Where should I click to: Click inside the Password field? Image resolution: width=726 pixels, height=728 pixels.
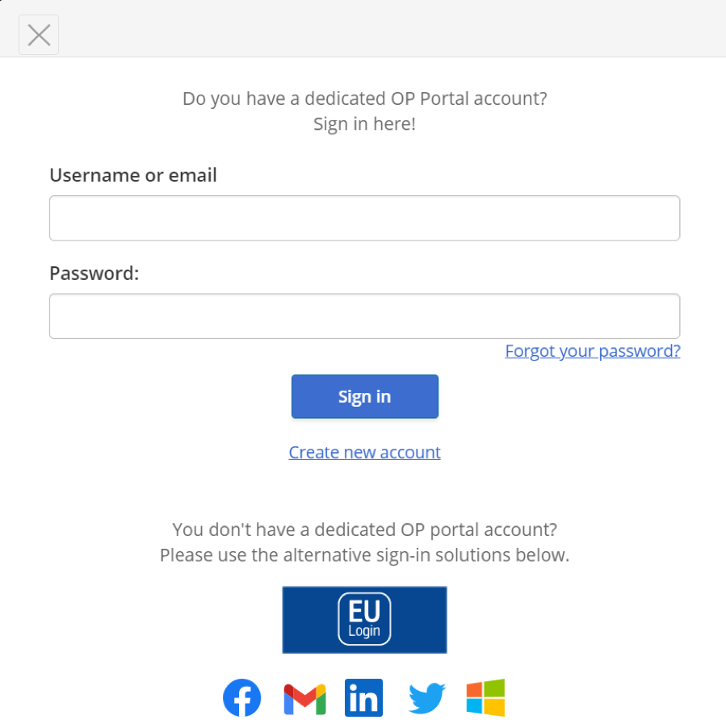[x=364, y=316]
